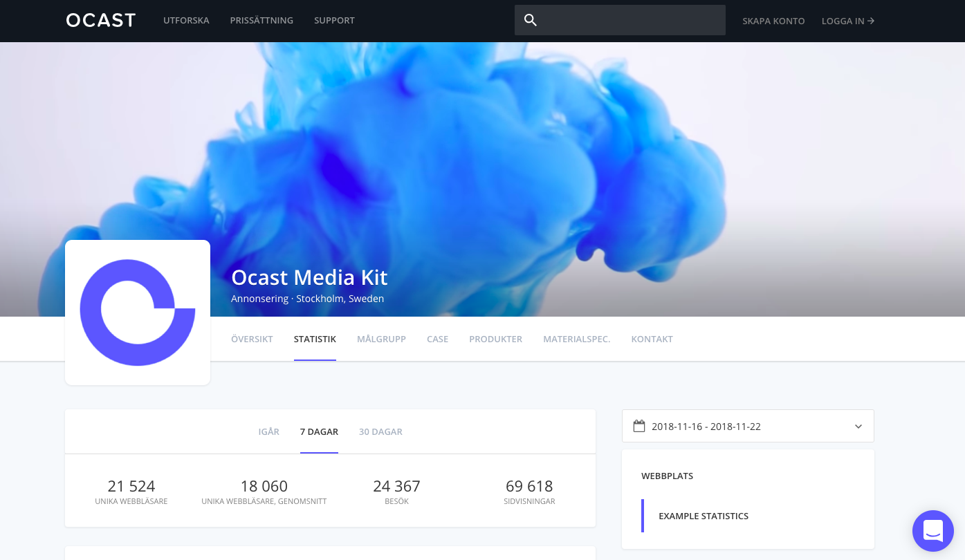This screenshot has height=560, width=965.
Task: Select the 7 dagar time range
Action: [x=319, y=432]
